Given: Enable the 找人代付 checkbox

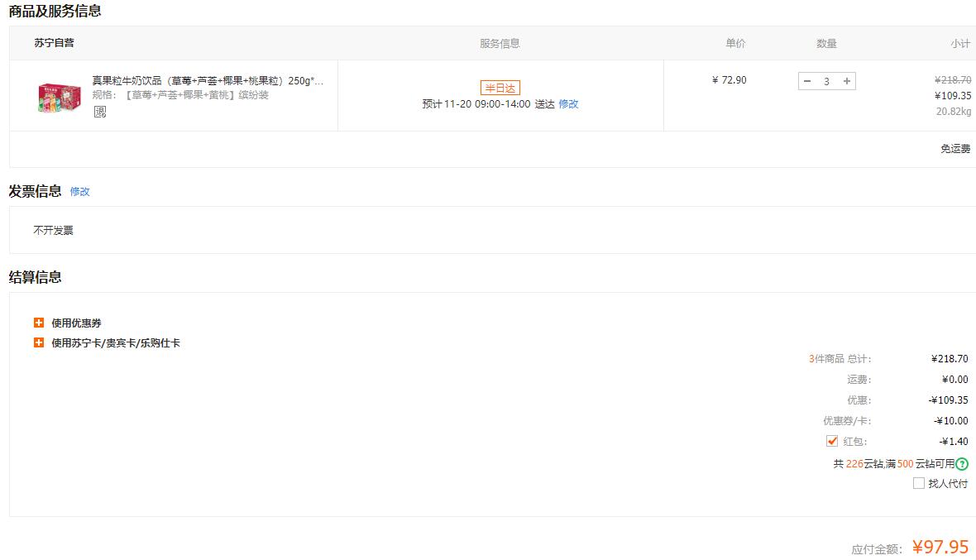Looking at the screenshot, I should point(919,483).
